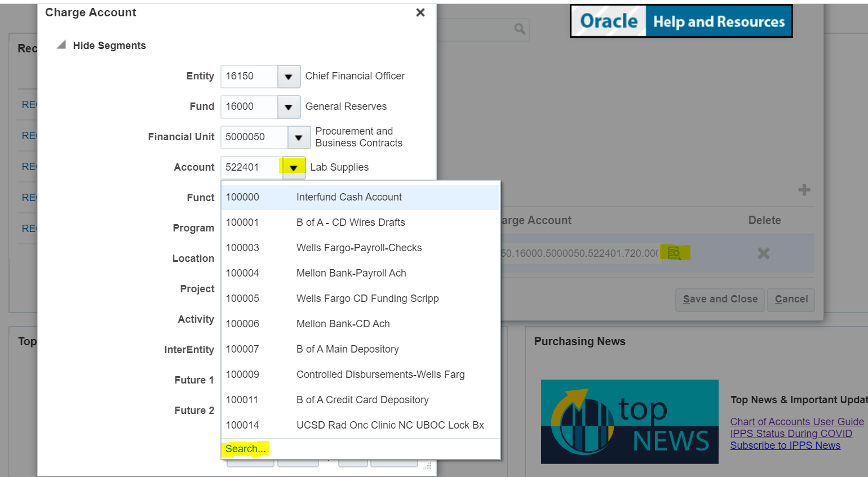Click the Financial Unit input field
The height and width of the screenshot is (477, 868).
click(254, 137)
